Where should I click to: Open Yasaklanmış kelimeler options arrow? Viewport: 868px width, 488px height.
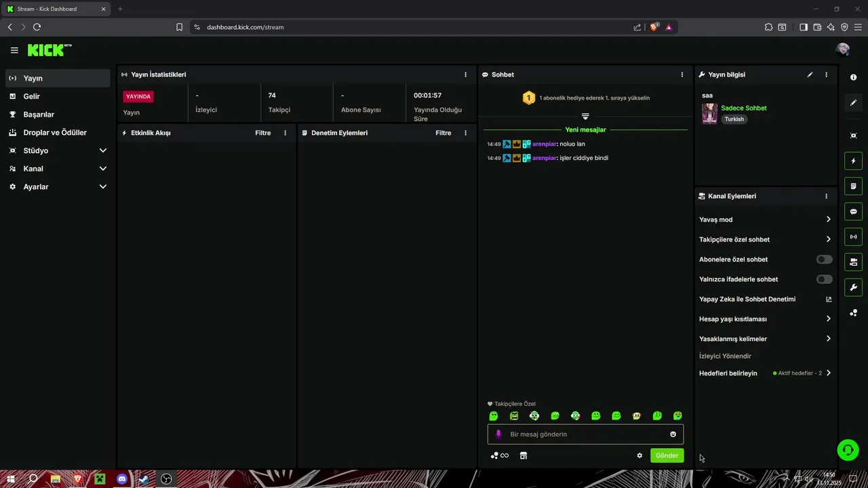tap(829, 339)
